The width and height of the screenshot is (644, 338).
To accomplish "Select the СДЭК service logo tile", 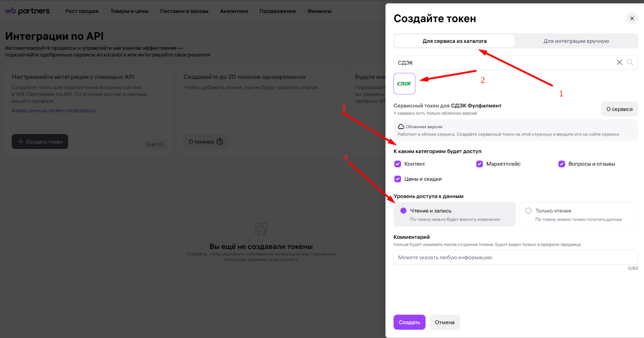I will 404,83.
